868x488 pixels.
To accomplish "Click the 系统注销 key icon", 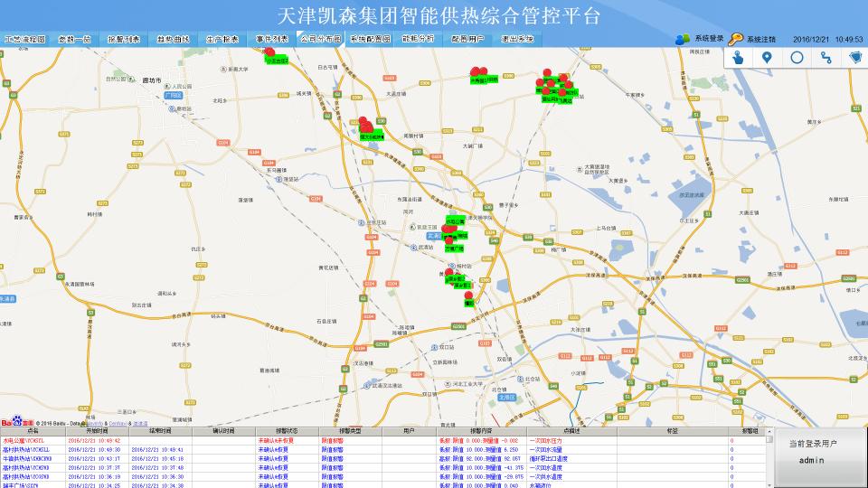I will (x=736, y=39).
